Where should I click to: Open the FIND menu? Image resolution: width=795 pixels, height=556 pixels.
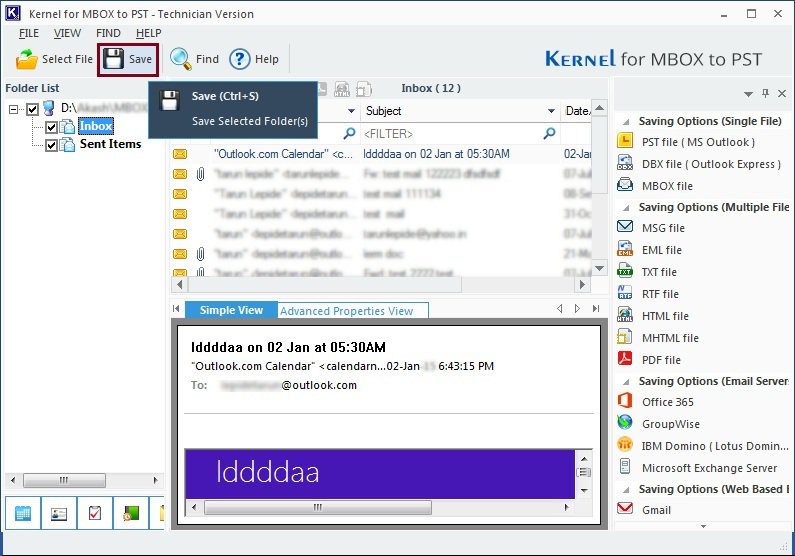tap(108, 33)
